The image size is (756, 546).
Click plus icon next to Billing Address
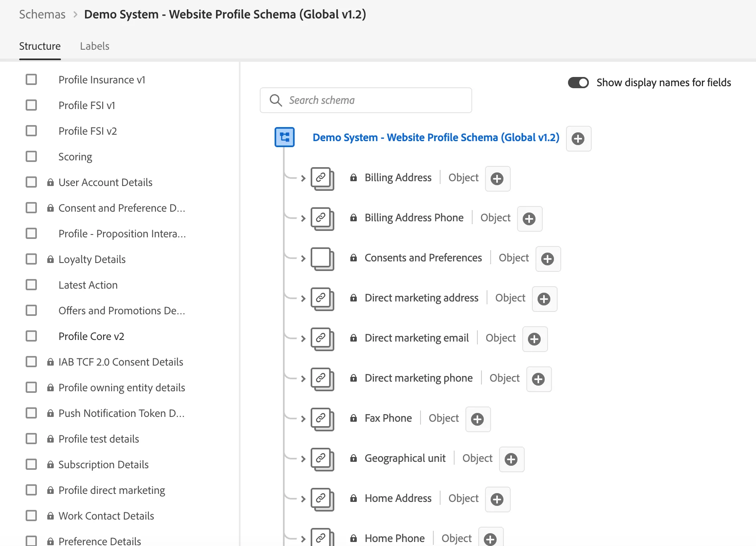[497, 179]
